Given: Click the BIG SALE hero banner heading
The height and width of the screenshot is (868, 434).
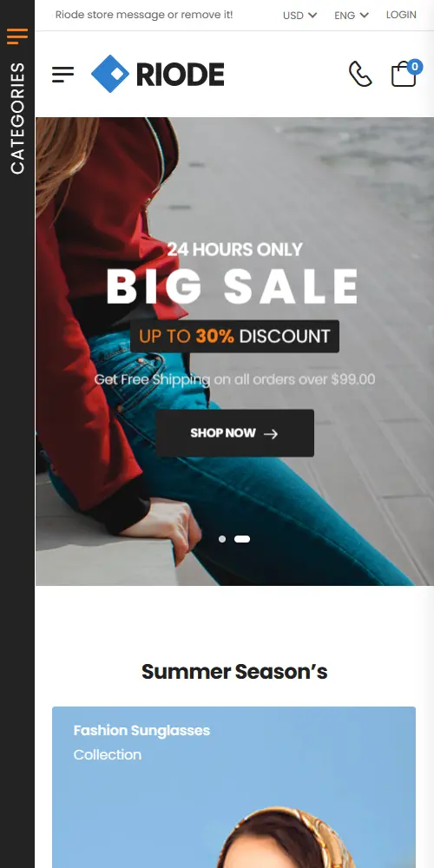Looking at the screenshot, I should click(233, 286).
